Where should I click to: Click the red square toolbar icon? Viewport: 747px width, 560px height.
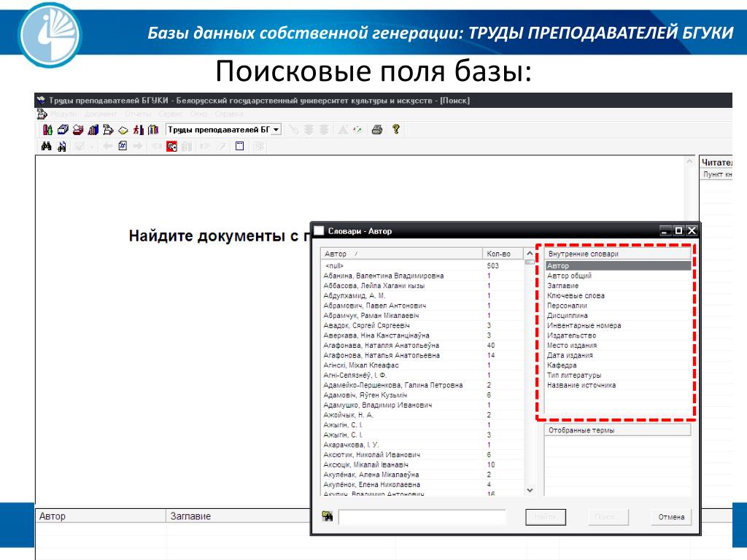[x=172, y=147]
